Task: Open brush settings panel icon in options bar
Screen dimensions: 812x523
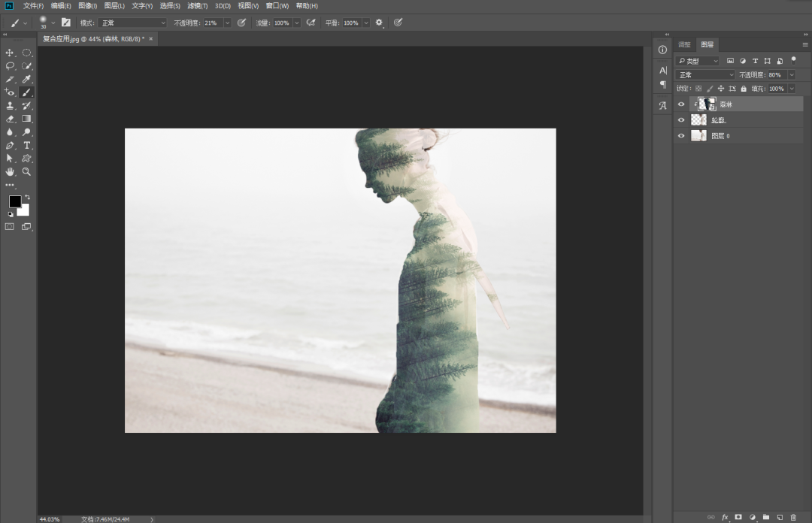Action: [x=65, y=23]
